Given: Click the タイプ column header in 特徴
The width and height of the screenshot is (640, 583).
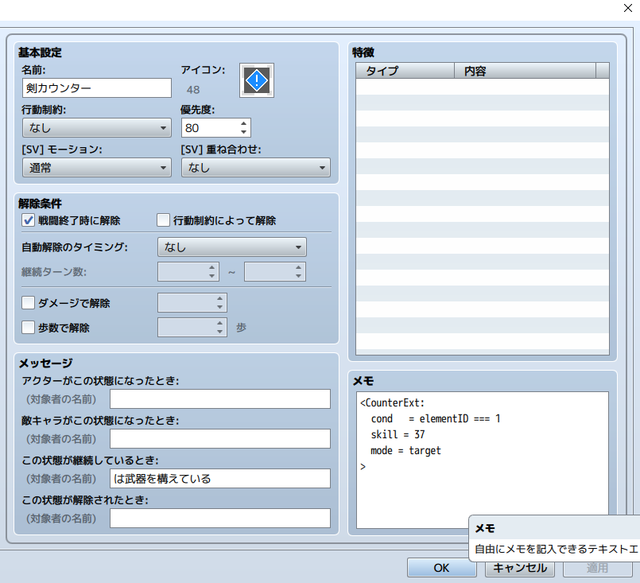Looking at the screenshot, I should (x=405, y=71).
